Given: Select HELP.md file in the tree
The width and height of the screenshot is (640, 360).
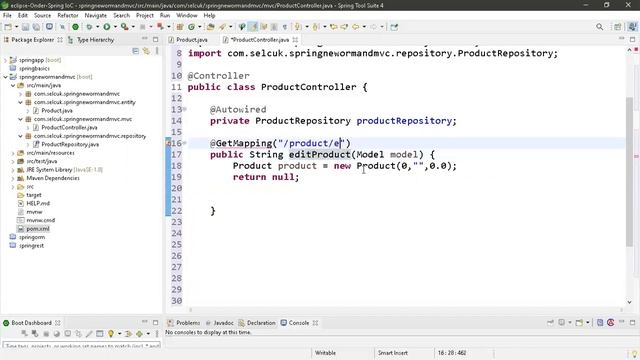Looking at the screenshot, I should point(38,203).
